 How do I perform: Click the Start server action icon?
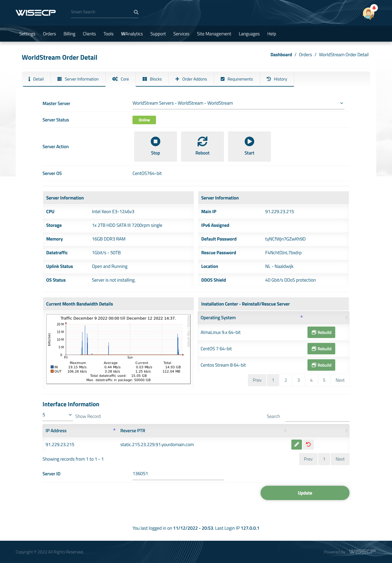249,141
